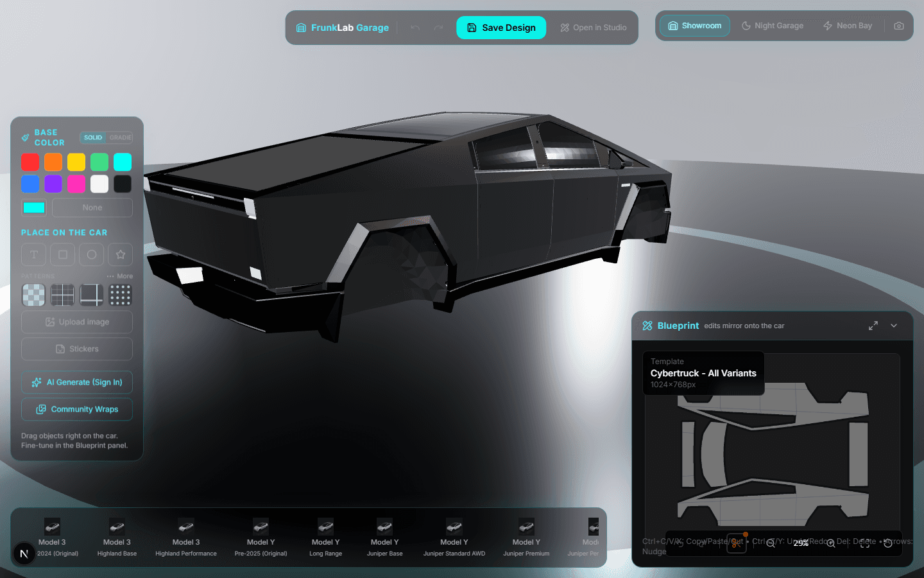
Task: Redo in the Blueprint bottom toolbar
Action: tap(702, 543)
